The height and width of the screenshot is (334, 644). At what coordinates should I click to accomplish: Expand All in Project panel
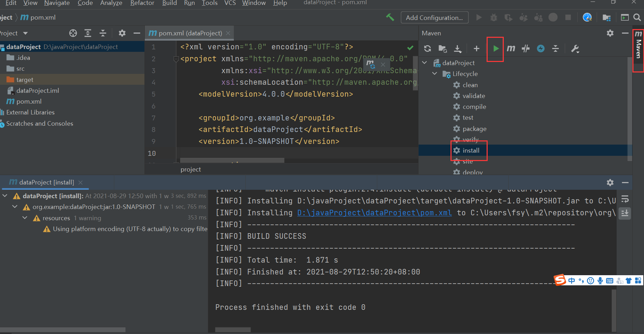click(x=88, y=33)
